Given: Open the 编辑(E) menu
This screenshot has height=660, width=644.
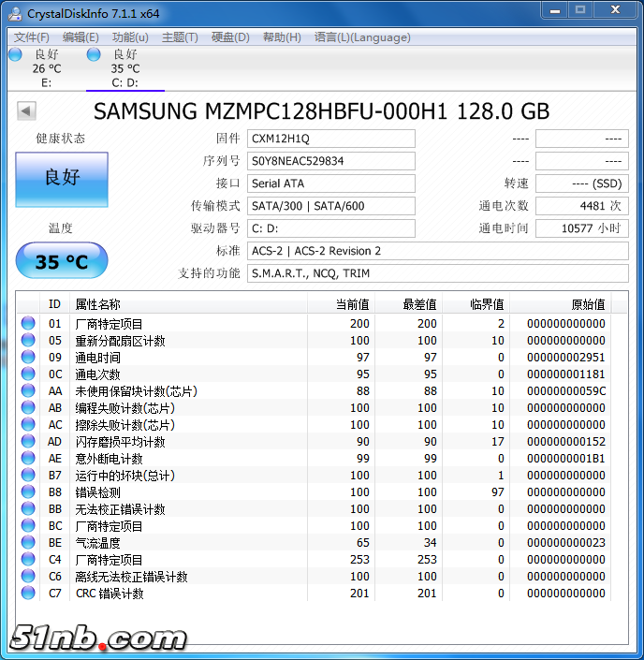Looking at the screenshot, I should point(80,37).
